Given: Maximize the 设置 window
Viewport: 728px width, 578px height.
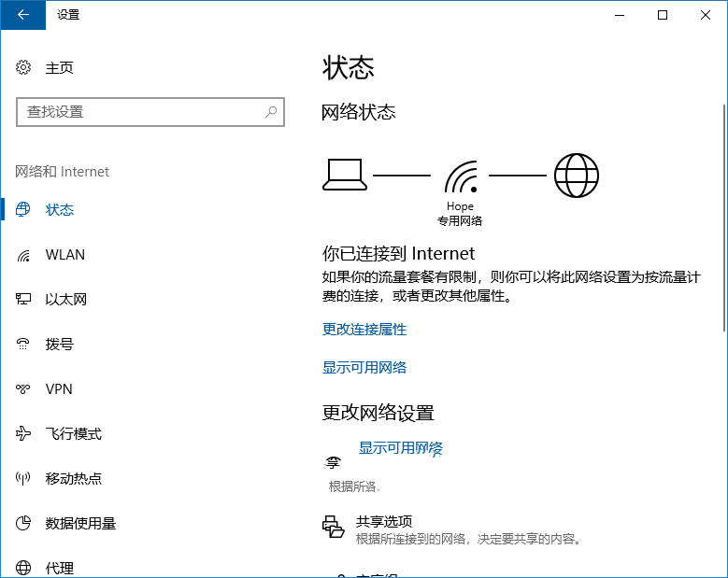Looking at the screenshot, I should point(663,15).
